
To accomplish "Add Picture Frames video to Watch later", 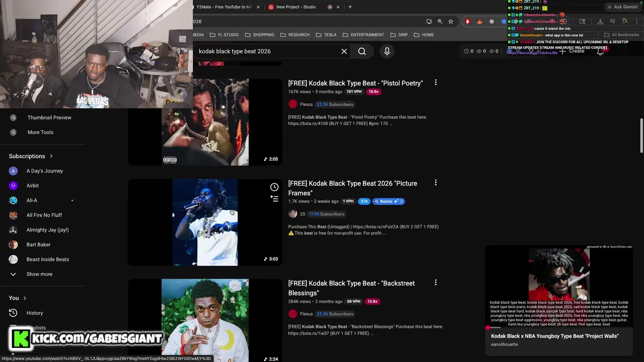I will [x=274, y=187].
